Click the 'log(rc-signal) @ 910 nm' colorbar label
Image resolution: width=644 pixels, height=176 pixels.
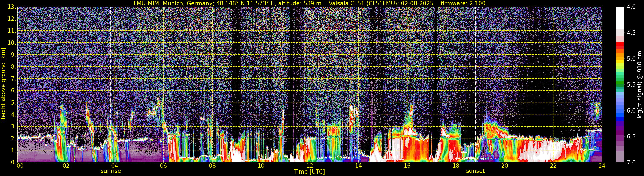click(640, 85)
